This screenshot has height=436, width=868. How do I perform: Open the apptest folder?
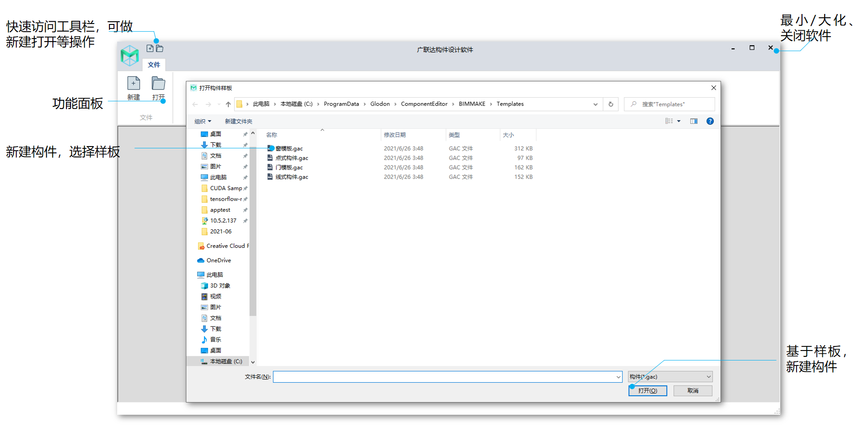220,210
